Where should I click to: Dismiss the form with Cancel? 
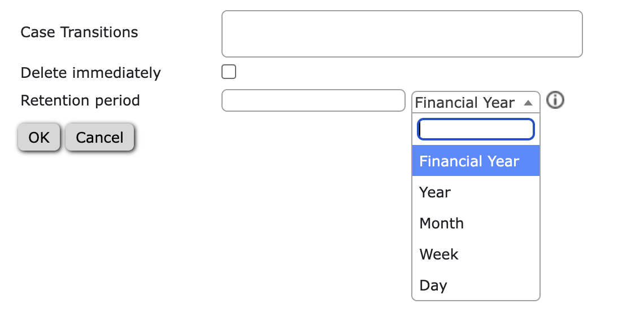[x=99, y=138]
